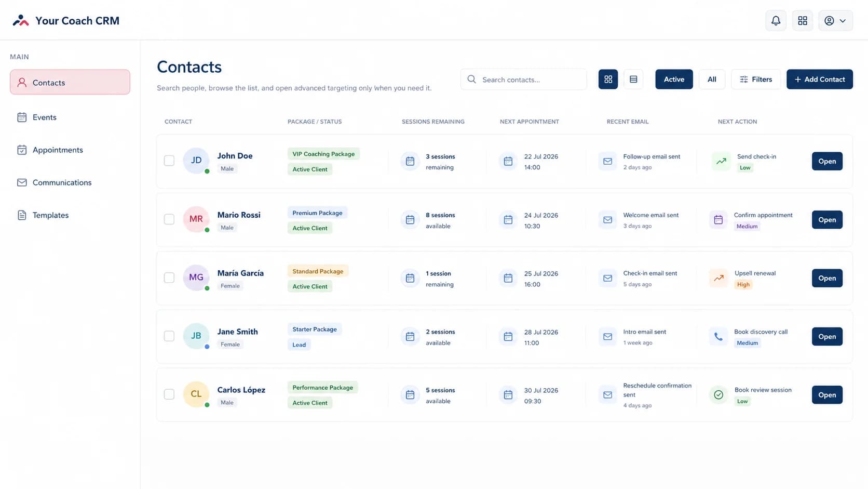Switch to grid card view

[608, 80]
